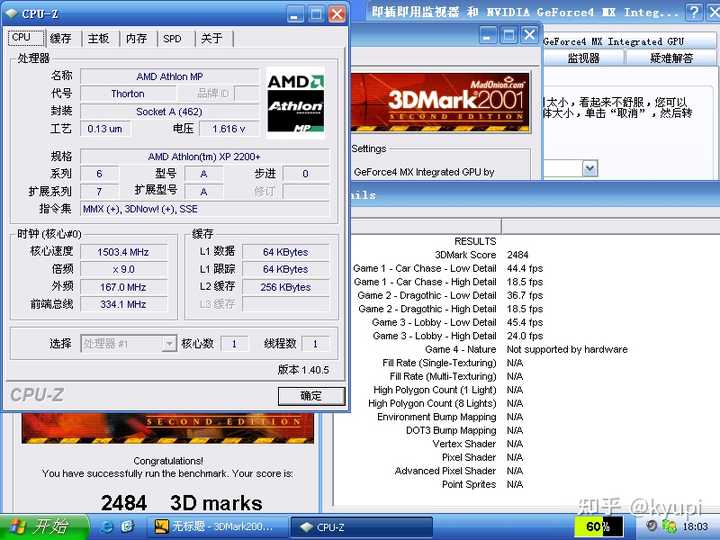Minimize the 3DMark window behind CPU-Z
Viewport: 720px width, 540px height.
pos(488,35)
